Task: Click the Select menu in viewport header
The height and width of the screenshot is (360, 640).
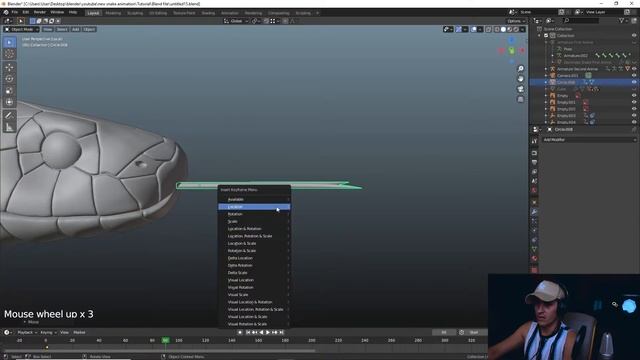Action: point(62,29)
